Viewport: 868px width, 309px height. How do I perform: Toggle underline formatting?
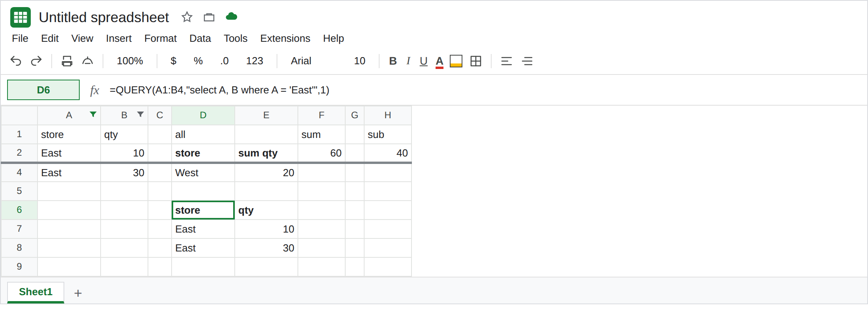424,61
